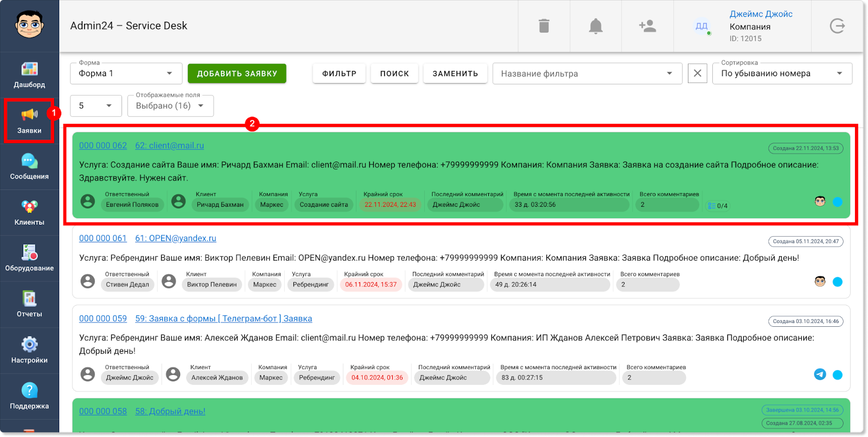The image size is (868, 437).
Task: Click deadline 06.11.2024, 15:37 chip
Action: [x=371, y=284]
